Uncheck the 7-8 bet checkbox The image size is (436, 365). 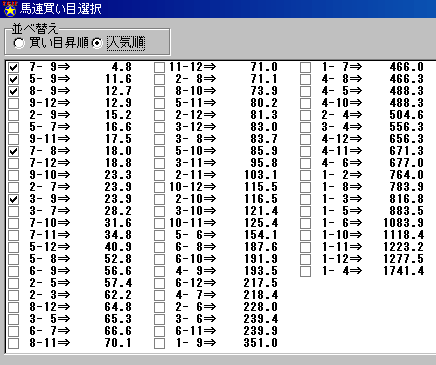click(13, 151)
